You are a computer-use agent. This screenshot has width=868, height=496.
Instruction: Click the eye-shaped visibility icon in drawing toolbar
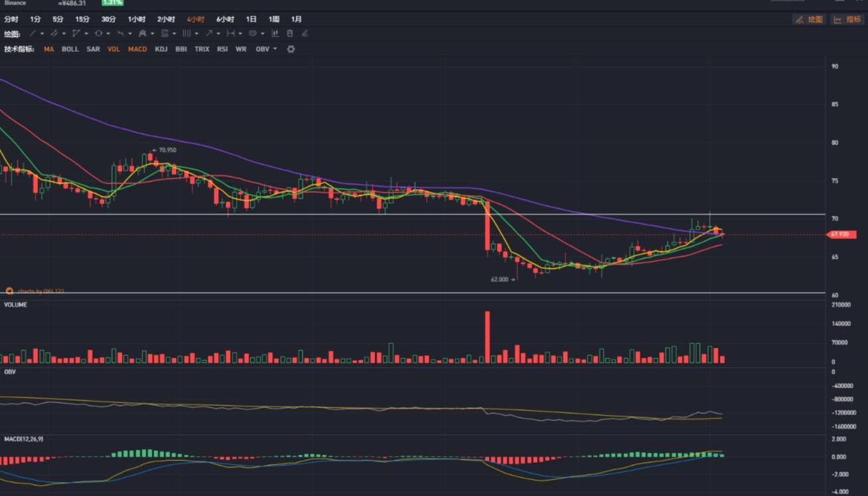coord(252,33)
